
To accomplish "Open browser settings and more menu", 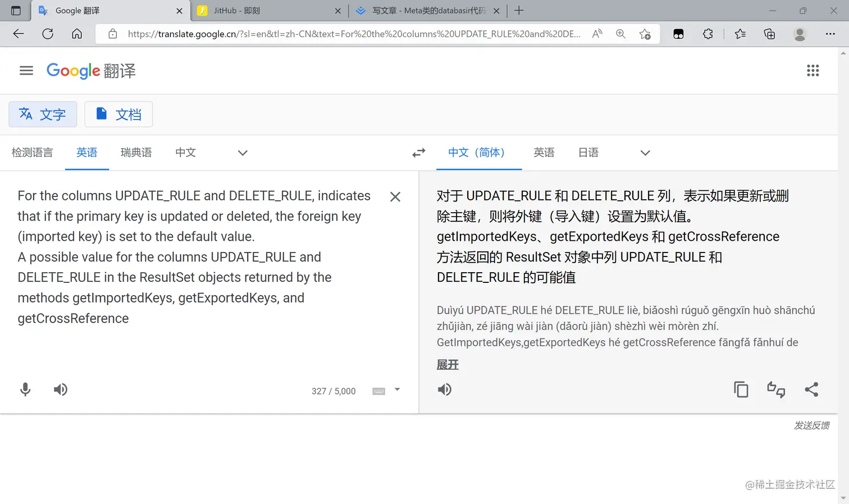I will coord(830,34).
